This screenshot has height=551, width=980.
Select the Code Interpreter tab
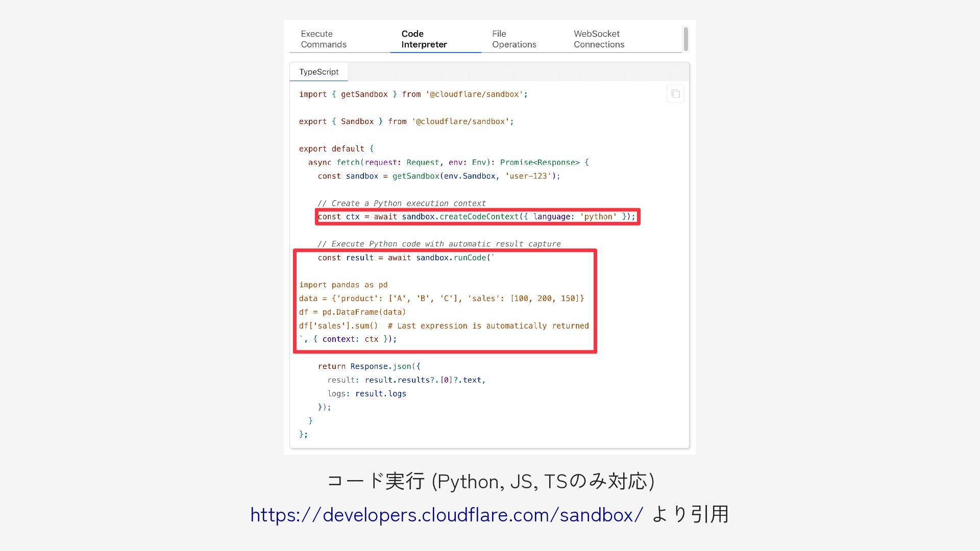point(424,39)
